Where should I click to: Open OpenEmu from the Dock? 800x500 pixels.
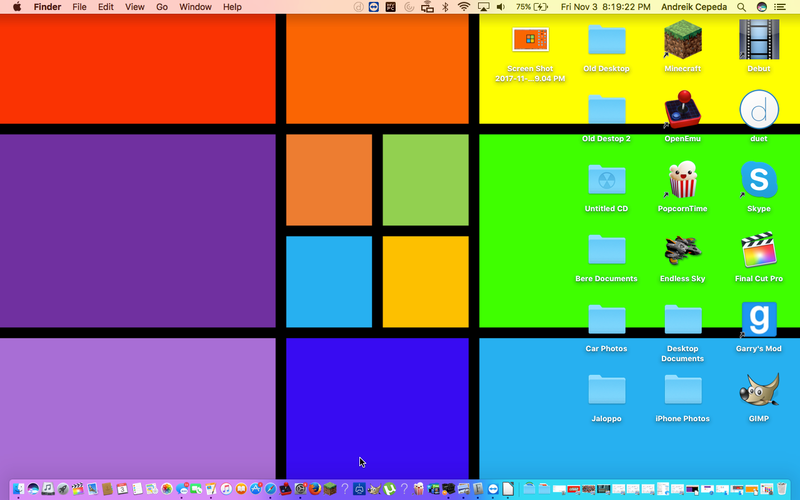(285, 489)
